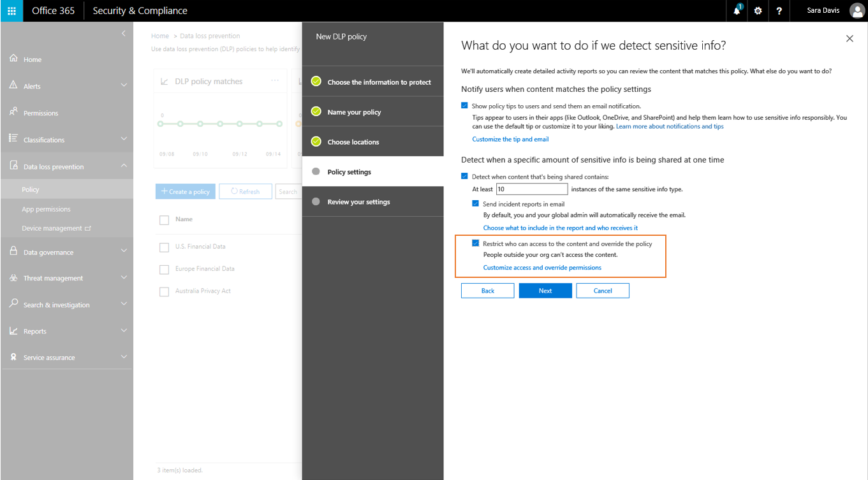Screen dimensions: 868x480
Task: Expand the Data governance section
Action: 48,251
